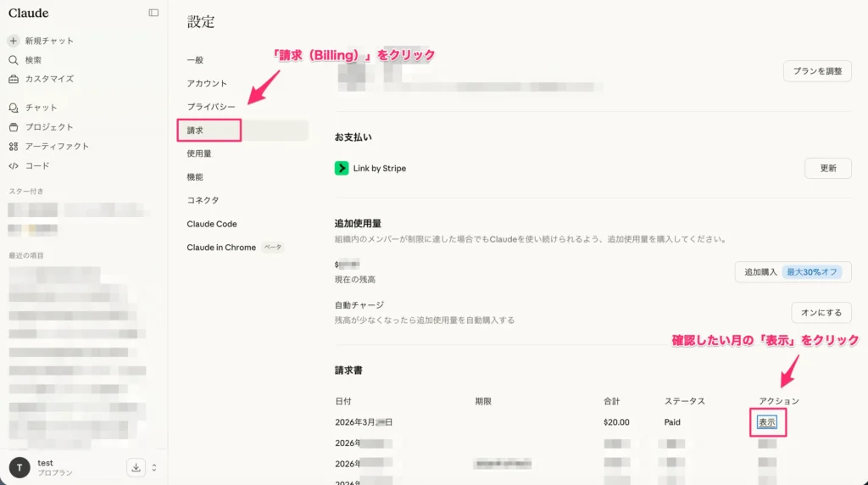This screenshot has width=868, height=485.
Task: Go to プロジェクト in the sidebar
Action: [48, 127]
